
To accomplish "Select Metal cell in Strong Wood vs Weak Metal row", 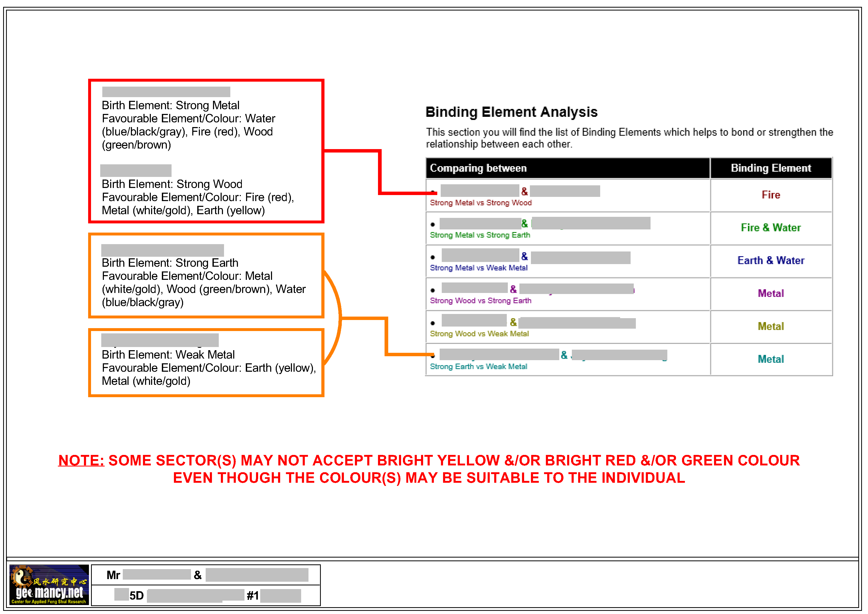I will click(x=771, y=327).
